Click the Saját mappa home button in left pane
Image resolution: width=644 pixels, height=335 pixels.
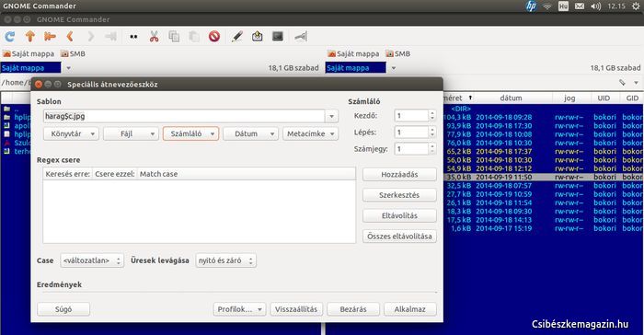[x=29, y=54]
